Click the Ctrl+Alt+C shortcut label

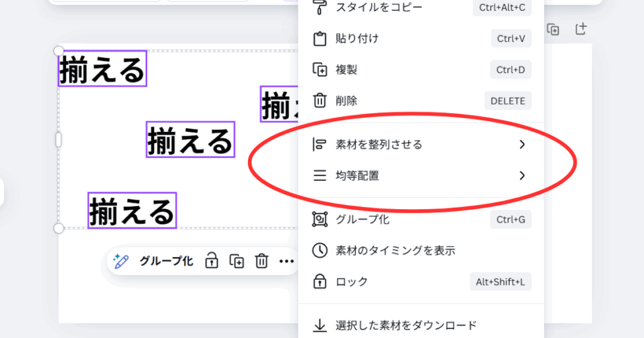pyautogui.click(x=502, y=8)
